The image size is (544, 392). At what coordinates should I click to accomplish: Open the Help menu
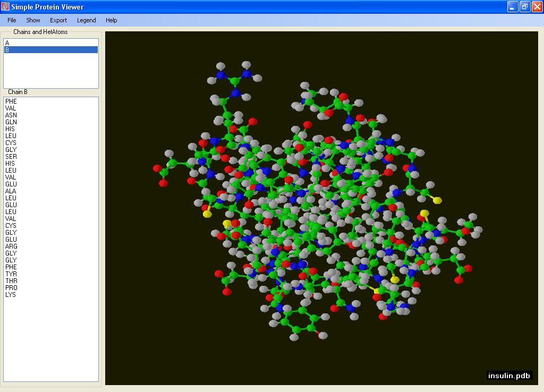click(x=112, y=20)
